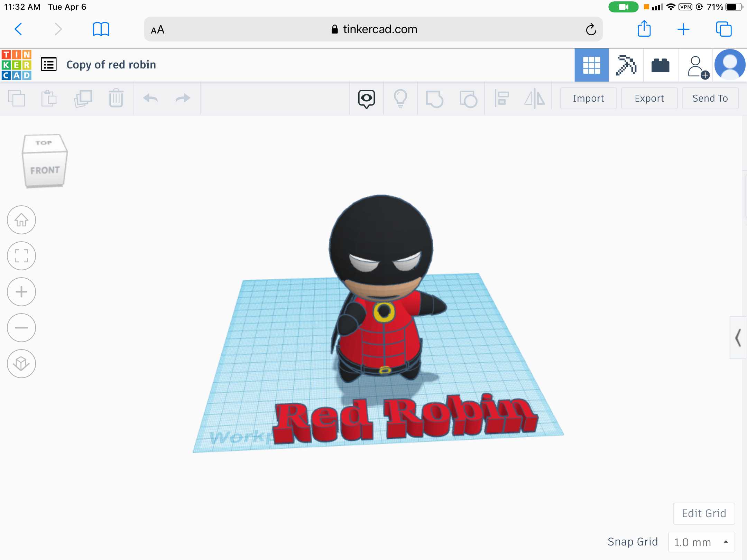This screenshot has height=560, width=747.
Task: Open the Snap Grid 1.0 mm dropdown
Action: coord(701,542)
